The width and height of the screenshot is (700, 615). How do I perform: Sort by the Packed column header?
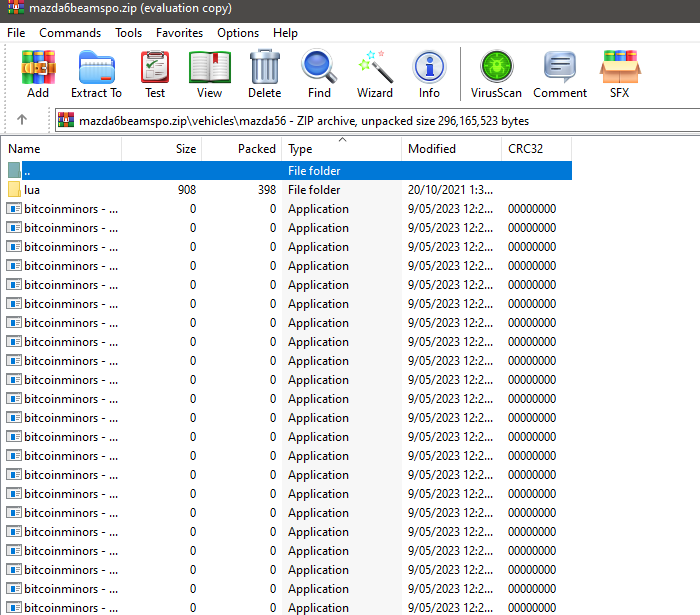(242, 149)
